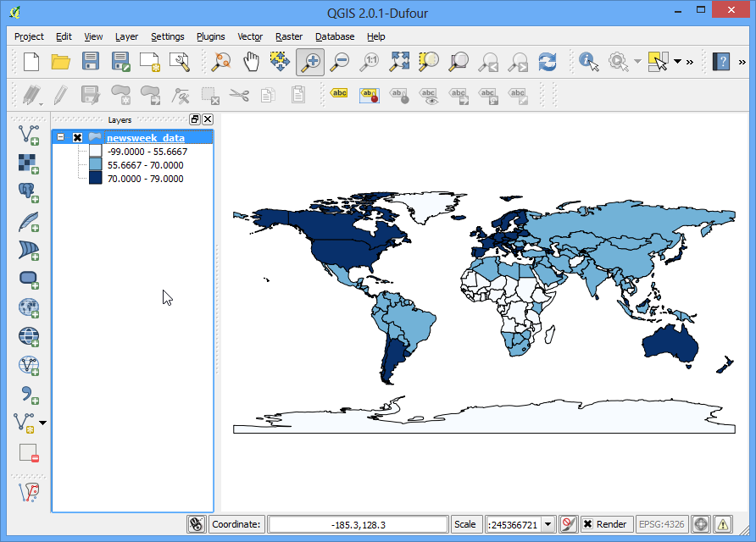Activate Select Features tool
Image resolution: width=756 pixels, height=542 pixels.
(659, 62)
